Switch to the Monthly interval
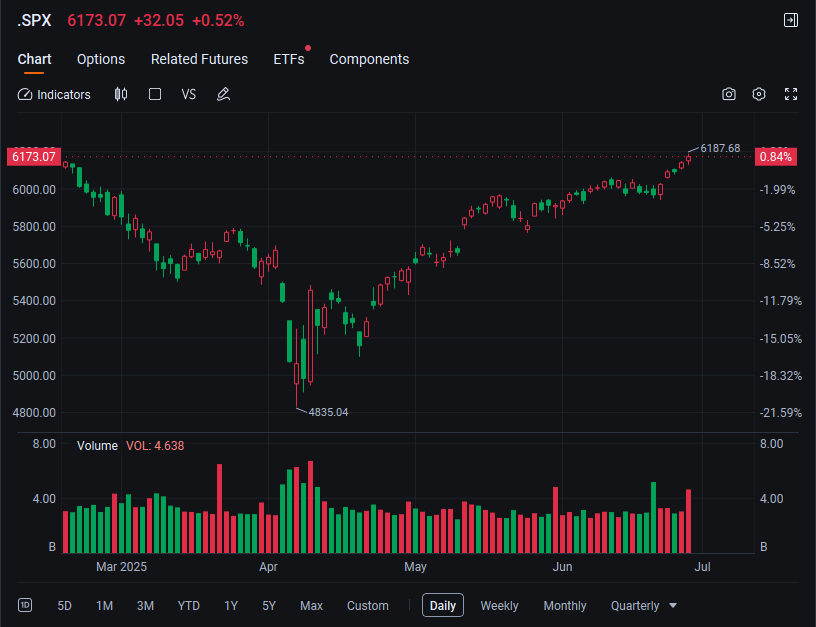 pos(565,606)
